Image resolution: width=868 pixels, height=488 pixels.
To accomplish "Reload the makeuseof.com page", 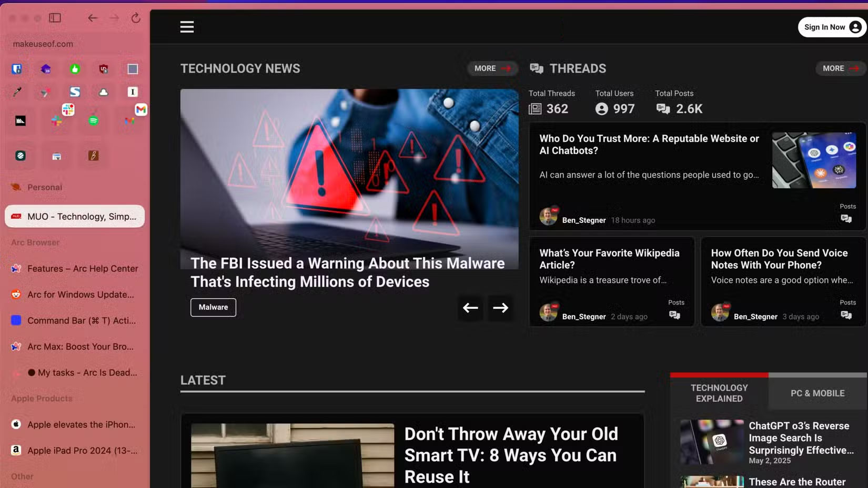I will pos(136,17).
